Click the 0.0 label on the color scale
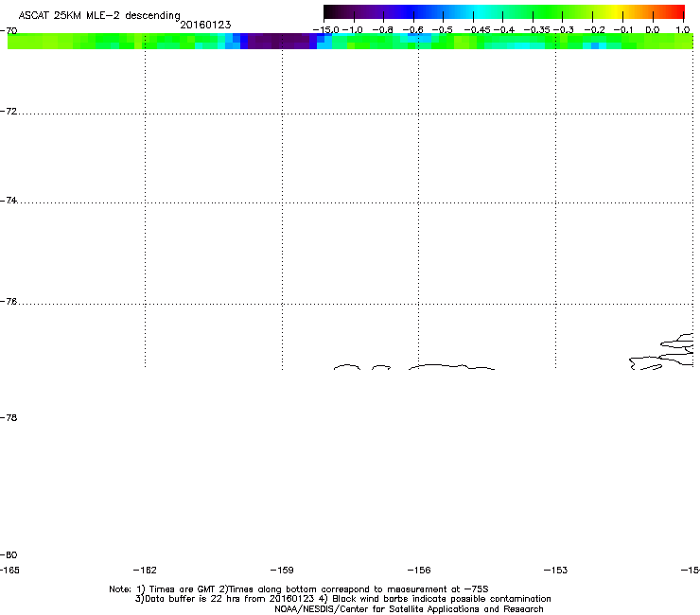The image size is (700, 615). point(653,30)
